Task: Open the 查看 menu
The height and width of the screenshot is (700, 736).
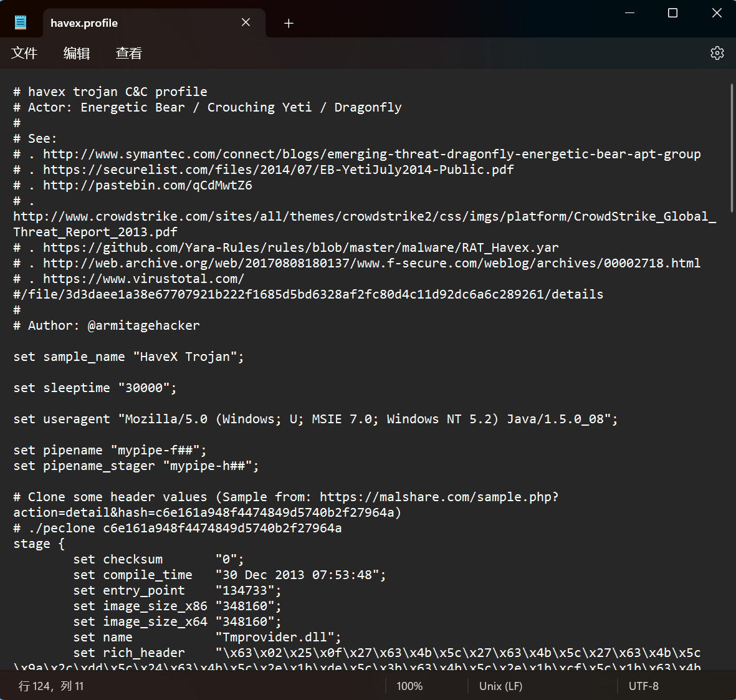Action: click(128, 53)
